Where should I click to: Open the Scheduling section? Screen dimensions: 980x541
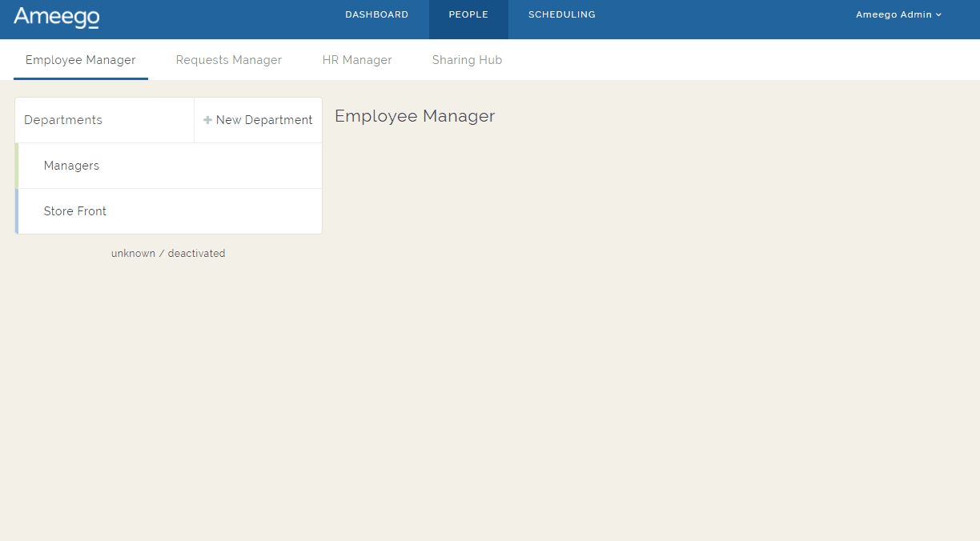pos(561,14)
